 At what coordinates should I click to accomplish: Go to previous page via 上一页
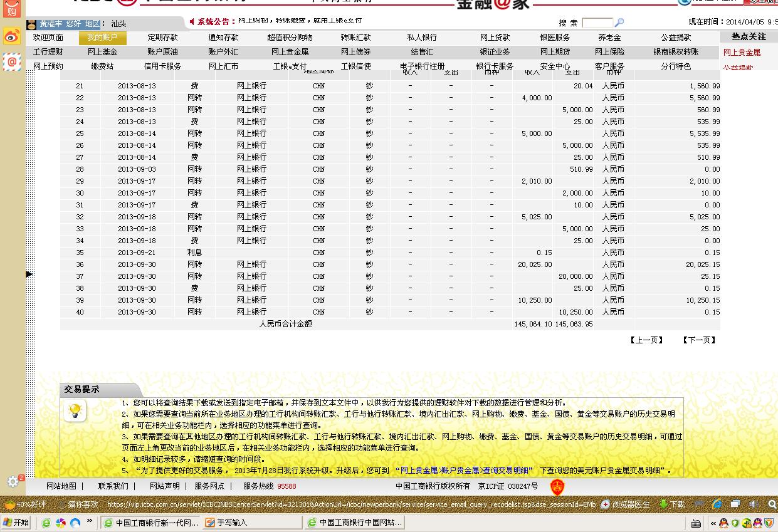click(x=646, y=340)
